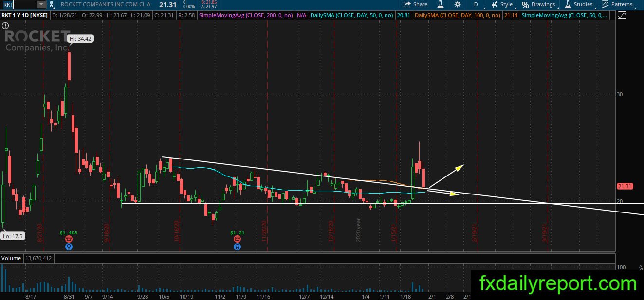This screenshot has height=300, width=644.
Task: Click the 8/31 date on time axis
Action: pos(69,296)
